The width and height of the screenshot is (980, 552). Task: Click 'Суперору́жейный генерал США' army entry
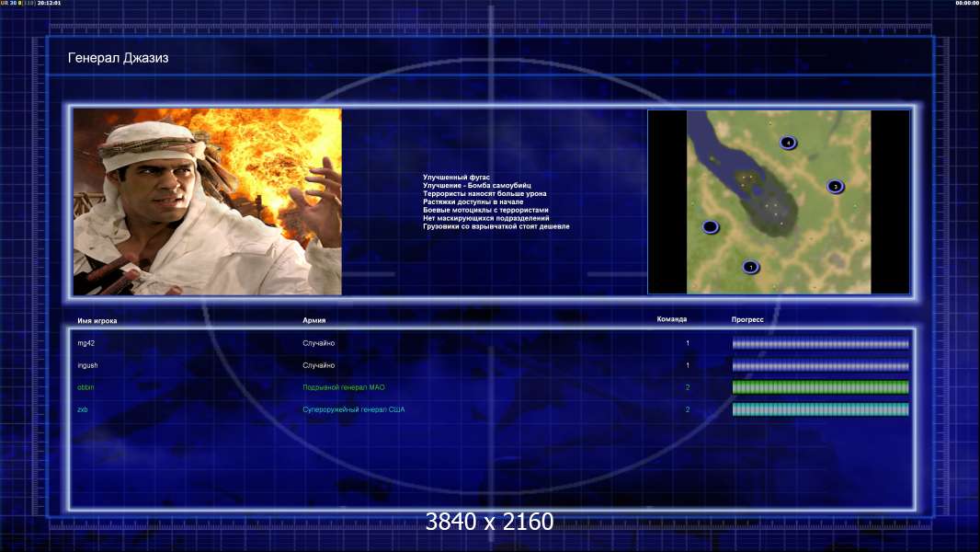[x=354, y=409]
